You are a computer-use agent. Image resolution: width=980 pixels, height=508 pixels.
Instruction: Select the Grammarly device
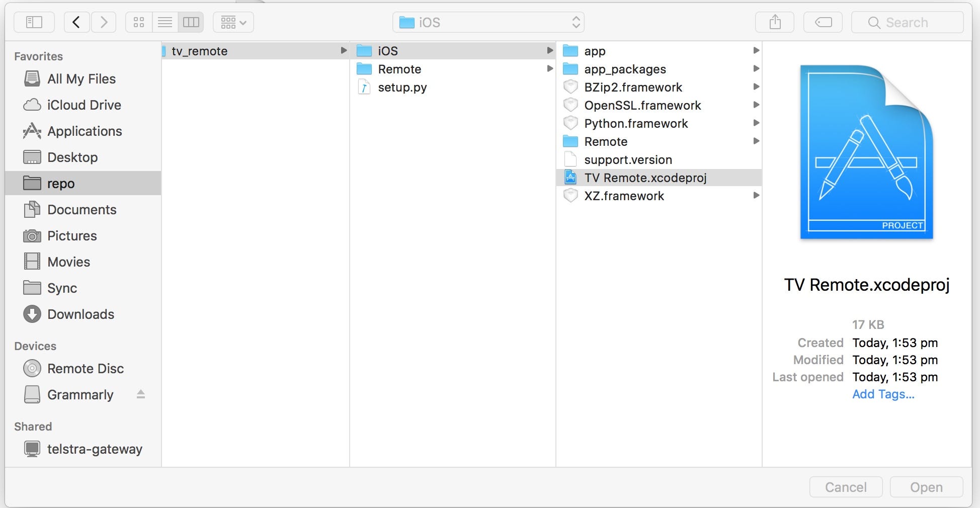pos(83,395)
